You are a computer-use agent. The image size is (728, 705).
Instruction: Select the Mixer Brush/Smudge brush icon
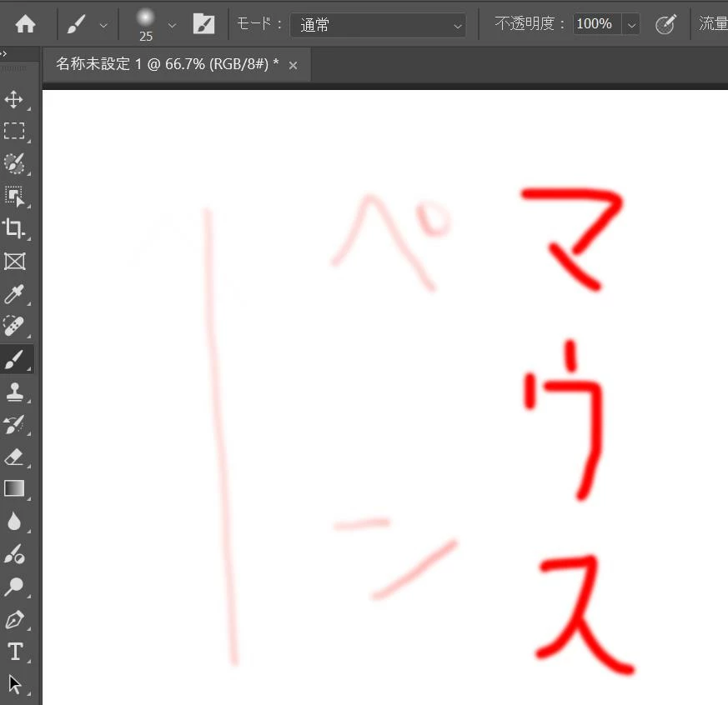[x=14, y=554]
